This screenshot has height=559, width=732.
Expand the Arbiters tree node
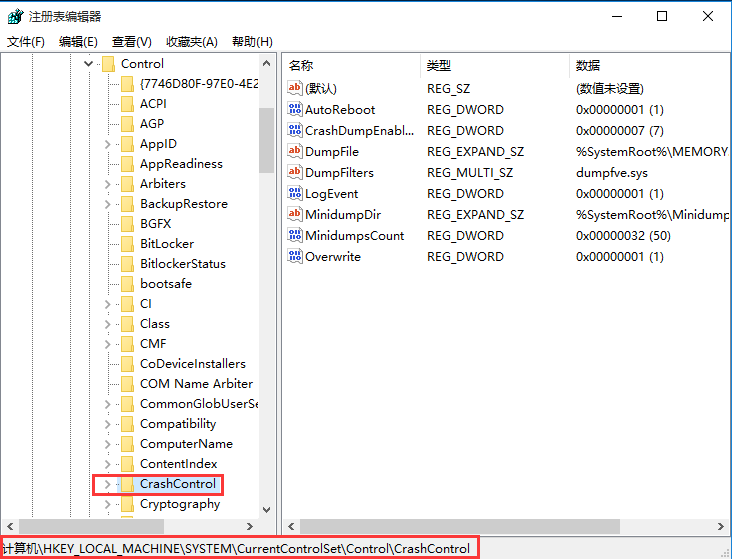(x=107, y=184)
